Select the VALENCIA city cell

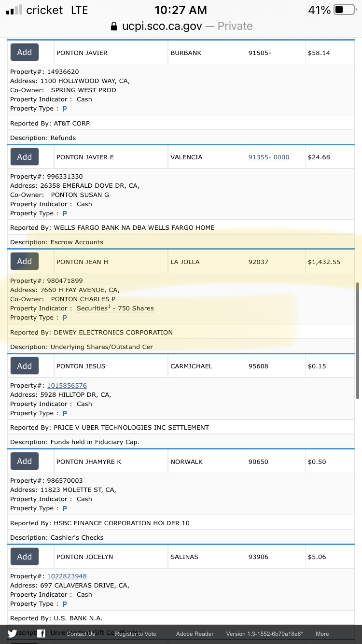(206, 157)
